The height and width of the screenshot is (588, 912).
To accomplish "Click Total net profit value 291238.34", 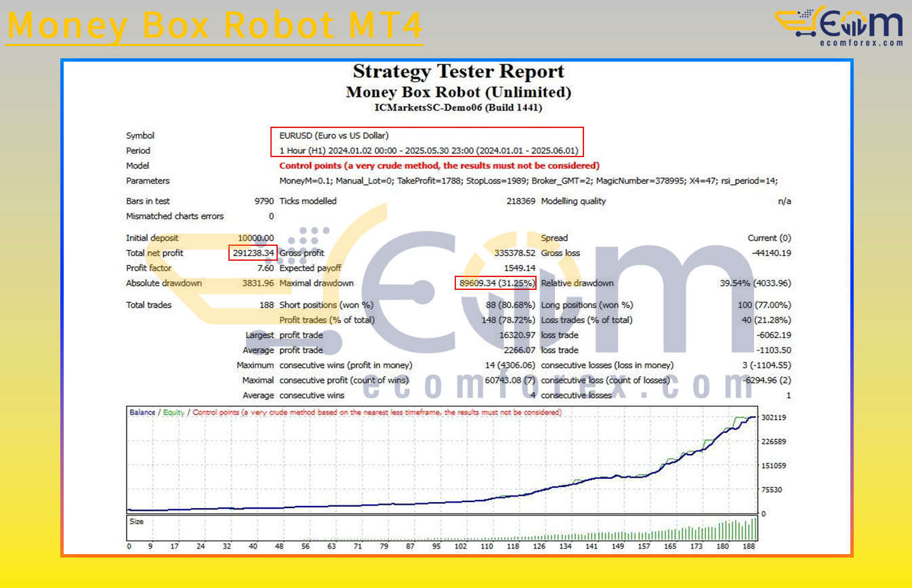I will pyautogui.click(x=253, y=253).
